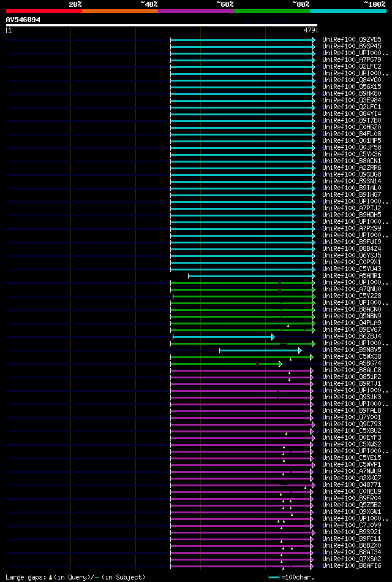Click the arrowhead ending the B6ZBJ4 alignment bar
The width and height of the screenshot is (392, 582).
pyautogui.click(x=273, y=337)
